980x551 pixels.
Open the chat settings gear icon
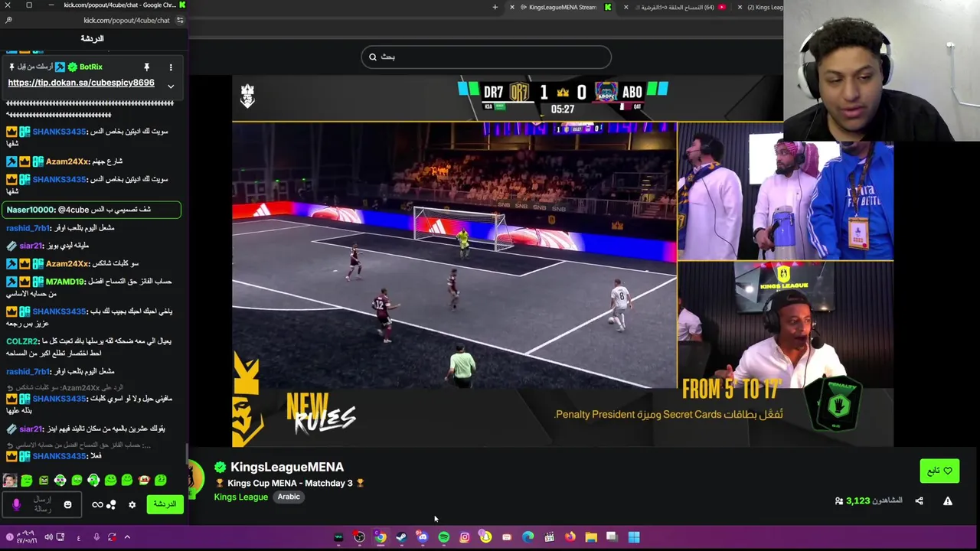pyautogui.click(x=132, y=504)
